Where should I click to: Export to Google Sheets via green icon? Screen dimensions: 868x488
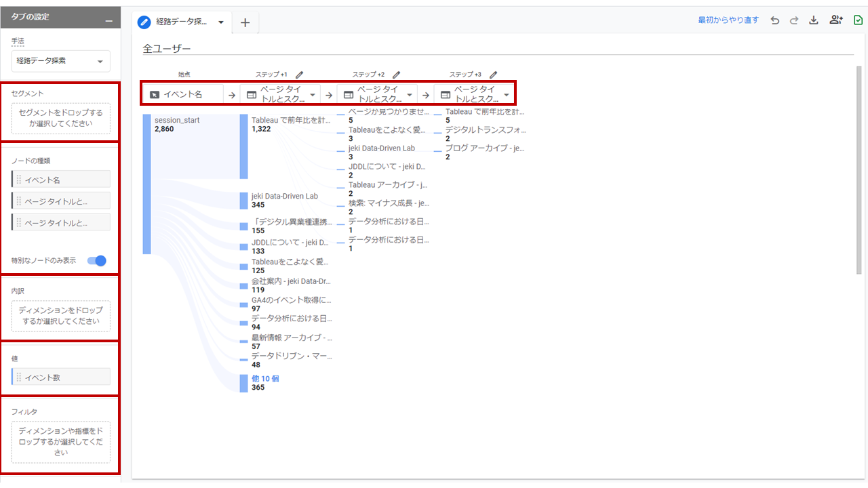tap(857, 21)
